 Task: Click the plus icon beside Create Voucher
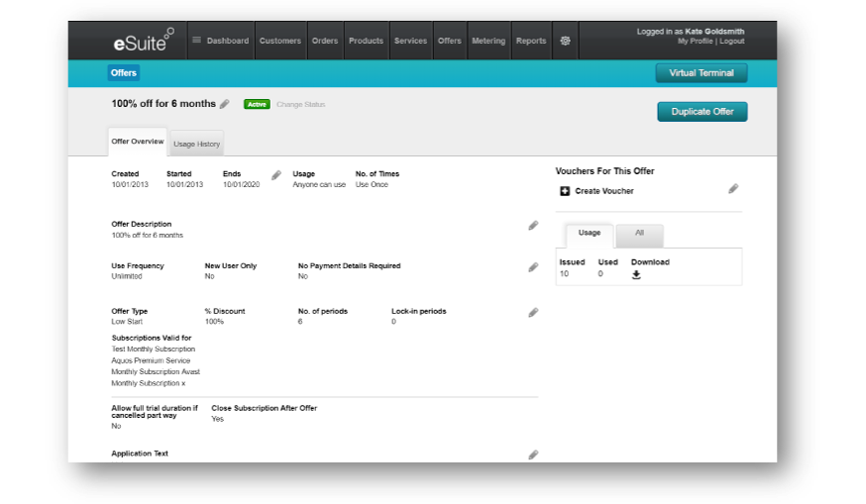click(x=565, y=191)
